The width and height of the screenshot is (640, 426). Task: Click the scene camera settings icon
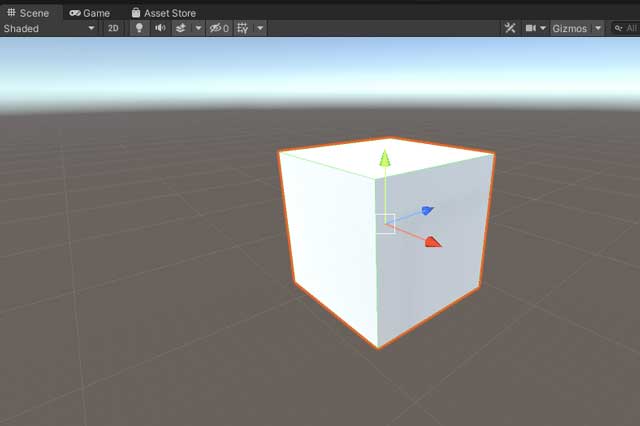click(531, 28)
